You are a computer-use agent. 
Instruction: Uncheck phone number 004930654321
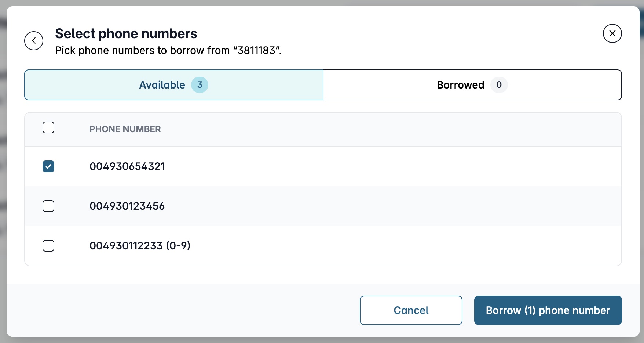click(48, 166)
